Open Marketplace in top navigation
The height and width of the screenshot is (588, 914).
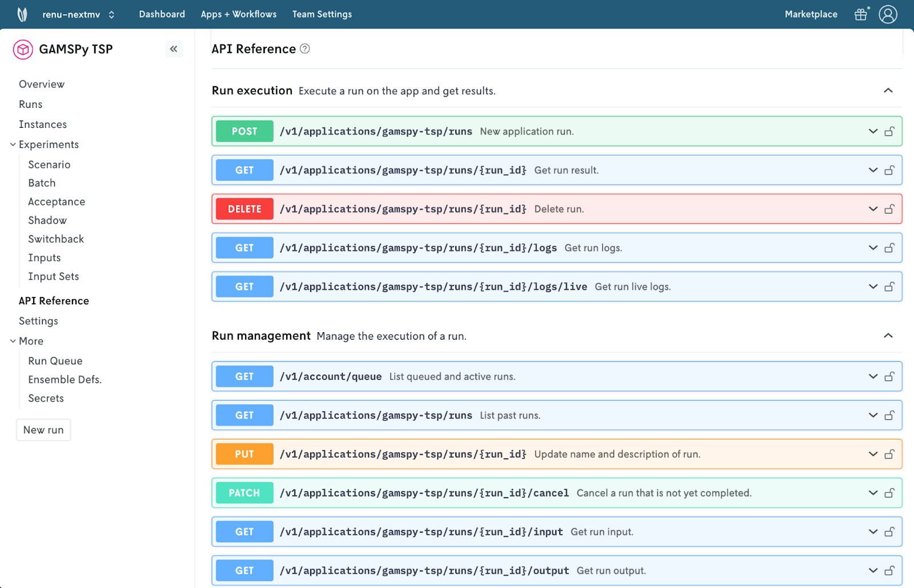[x=811, y=14]
